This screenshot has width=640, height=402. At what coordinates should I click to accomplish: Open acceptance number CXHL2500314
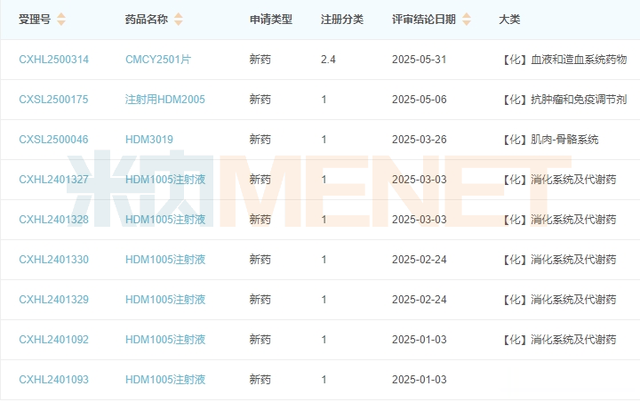(x=53, y=60)
